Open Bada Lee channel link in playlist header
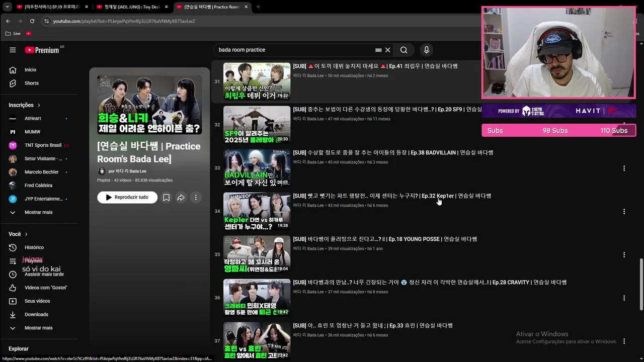Viewport: 644px width, 362px height. point(131,171)
